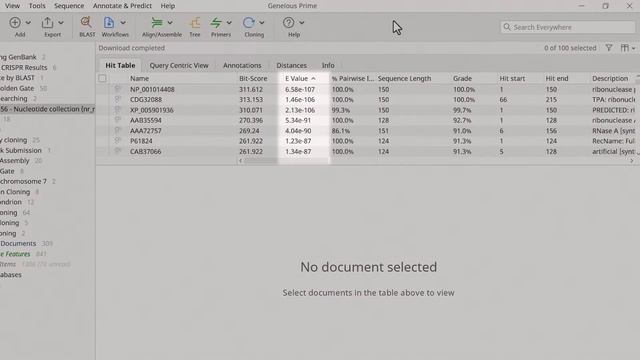Screen dimensions: 640x360
Task: Expand the Workflows dropdown arrow
Action: click(123, 23)
